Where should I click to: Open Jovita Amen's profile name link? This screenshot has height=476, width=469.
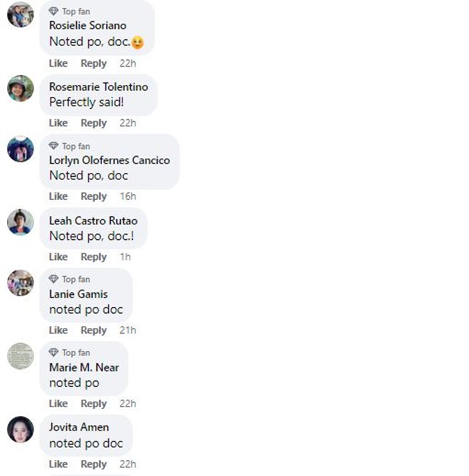point(79,427)
